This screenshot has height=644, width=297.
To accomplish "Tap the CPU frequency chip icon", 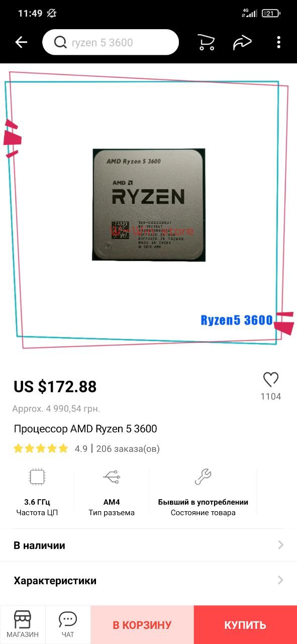I will pyautogui.click(x=37, y=476).
